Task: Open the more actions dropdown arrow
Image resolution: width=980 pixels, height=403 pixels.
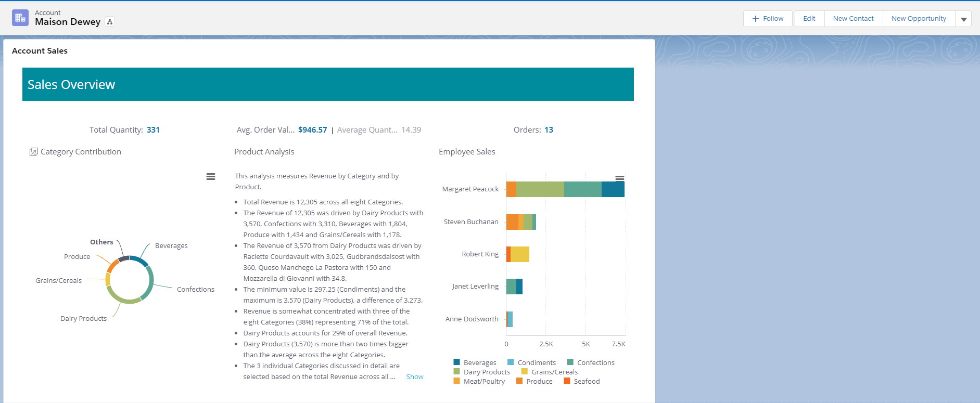Action: click(x=963, y=19)
